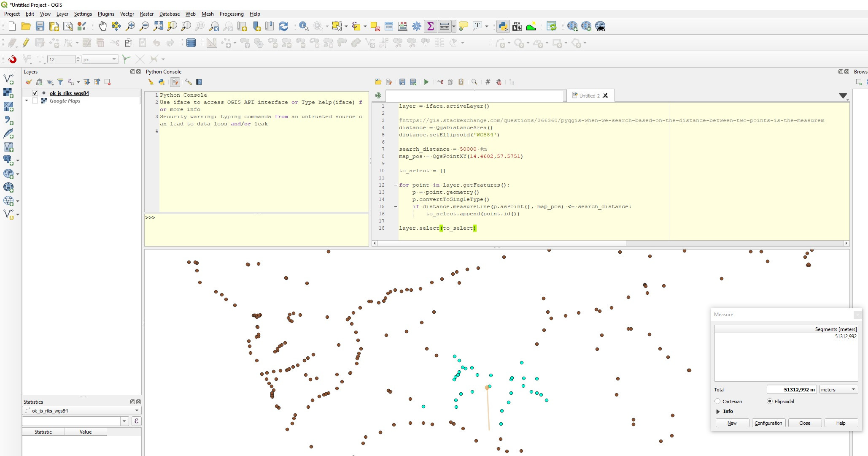868x456 pixels.
Task: Open the Field Calculator abacus icon
Action: [403, 26]
